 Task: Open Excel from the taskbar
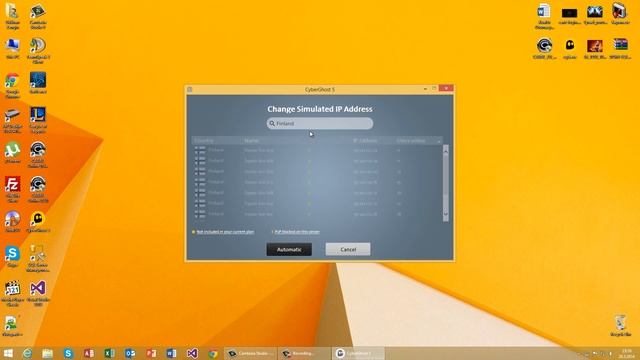pos(109,353)
